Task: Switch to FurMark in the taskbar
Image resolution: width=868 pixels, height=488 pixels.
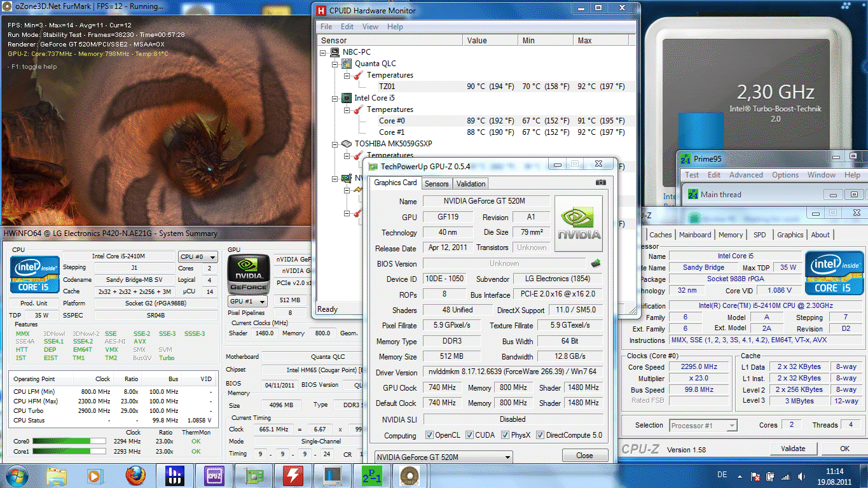Action: pyautogui.click(x=410, y=475)
